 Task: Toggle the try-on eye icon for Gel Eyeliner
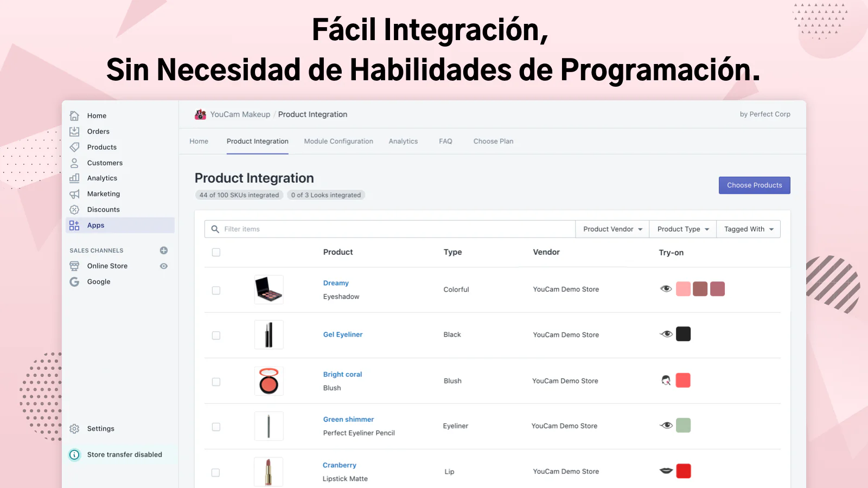pyautogui.click(x=666, y=334)
